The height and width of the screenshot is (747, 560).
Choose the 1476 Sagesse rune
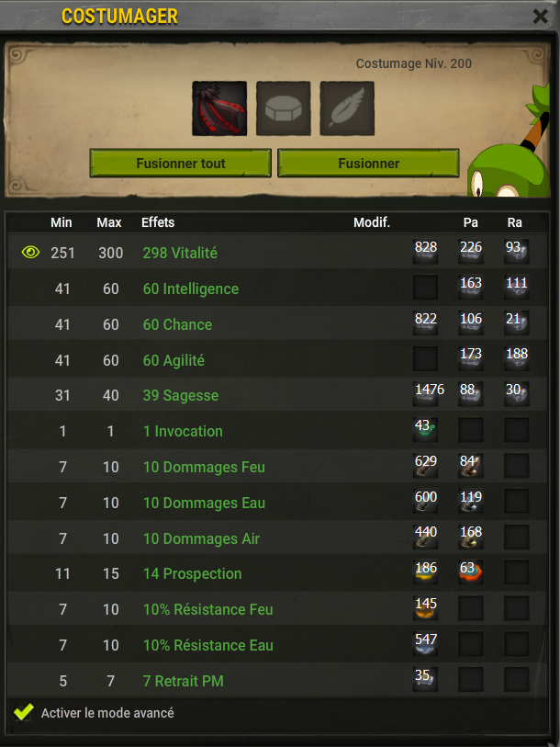pos(425,394)
